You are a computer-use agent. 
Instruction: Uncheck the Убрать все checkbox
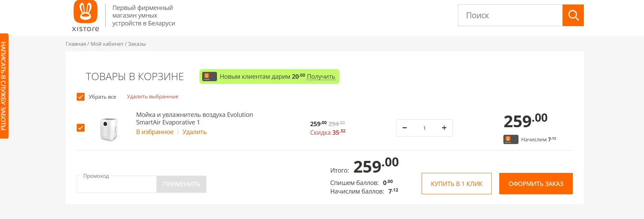tap(80, 97)
